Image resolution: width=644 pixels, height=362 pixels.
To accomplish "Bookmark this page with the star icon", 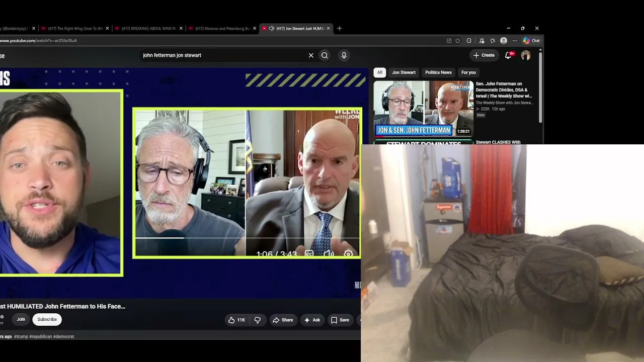I will [458, 41].
